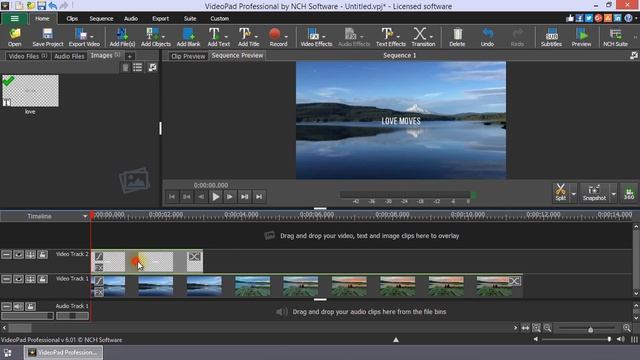
Task: Open the Add Title dropdown arrow
Action: click(256, 37)
